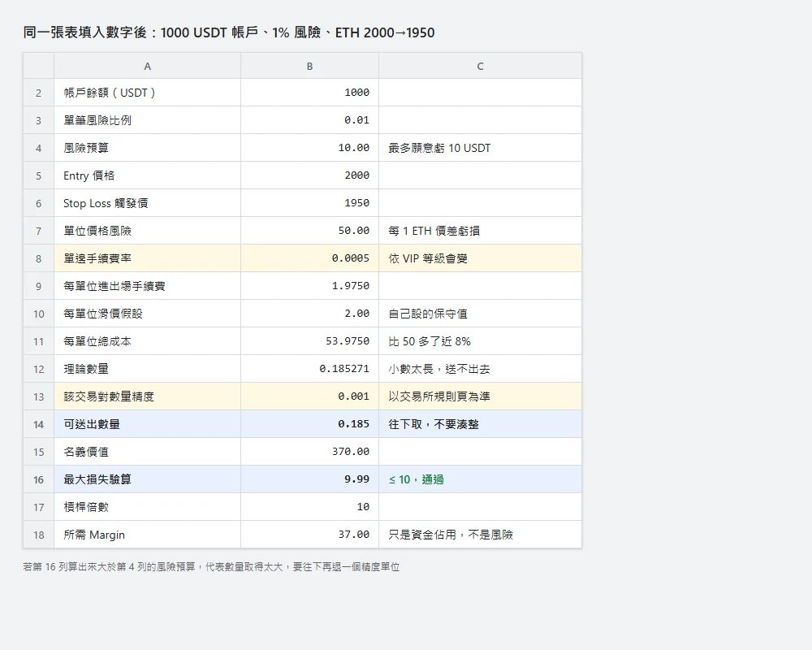Screen dimensions: 812x650
Task: Click cell '單位價格風險'
Action: (148, 231)
